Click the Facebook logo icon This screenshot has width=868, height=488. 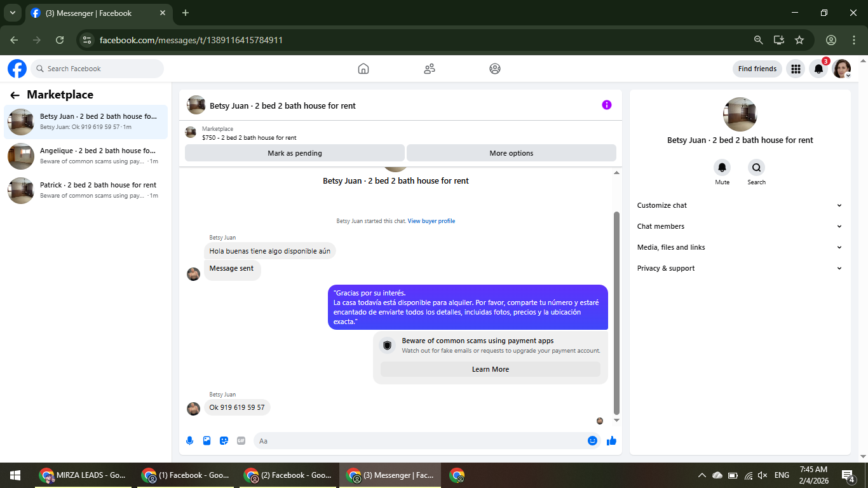pyautogui.click(x=17, y=69)
